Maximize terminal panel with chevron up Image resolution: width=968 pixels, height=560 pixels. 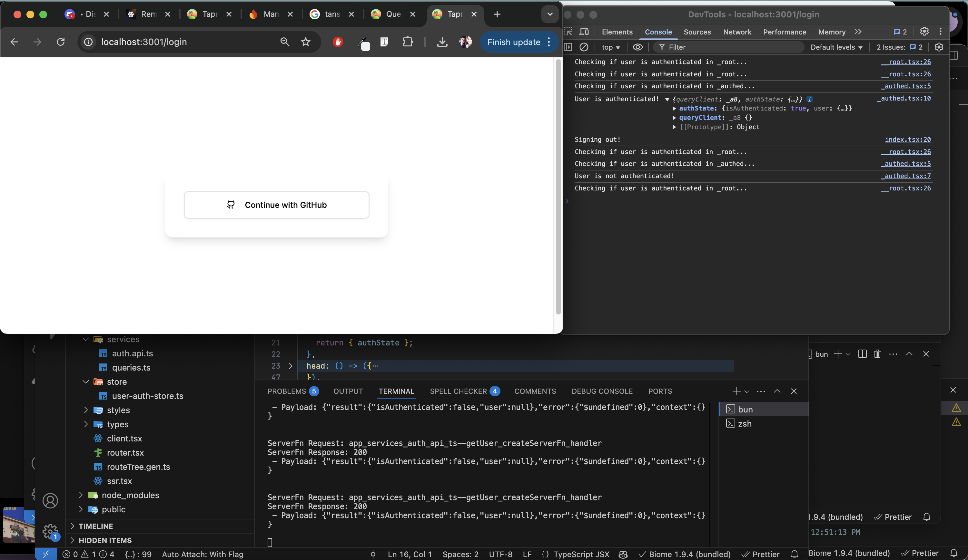click(x=777, y=391)
